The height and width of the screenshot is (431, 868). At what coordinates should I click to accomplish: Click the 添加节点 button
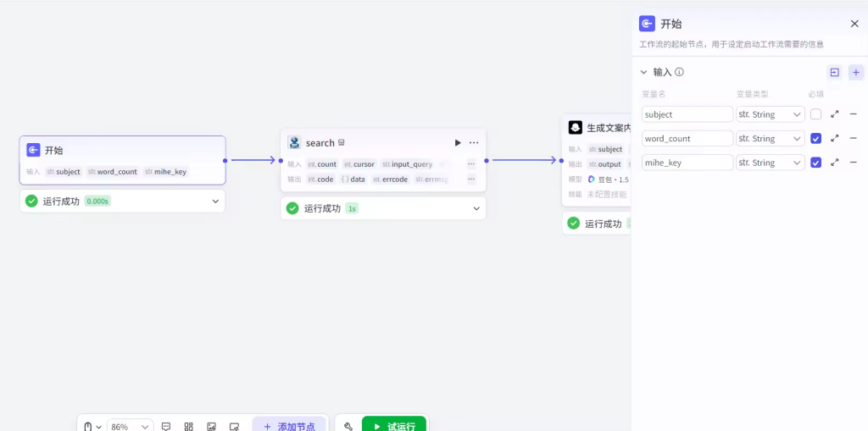(289, 427)
